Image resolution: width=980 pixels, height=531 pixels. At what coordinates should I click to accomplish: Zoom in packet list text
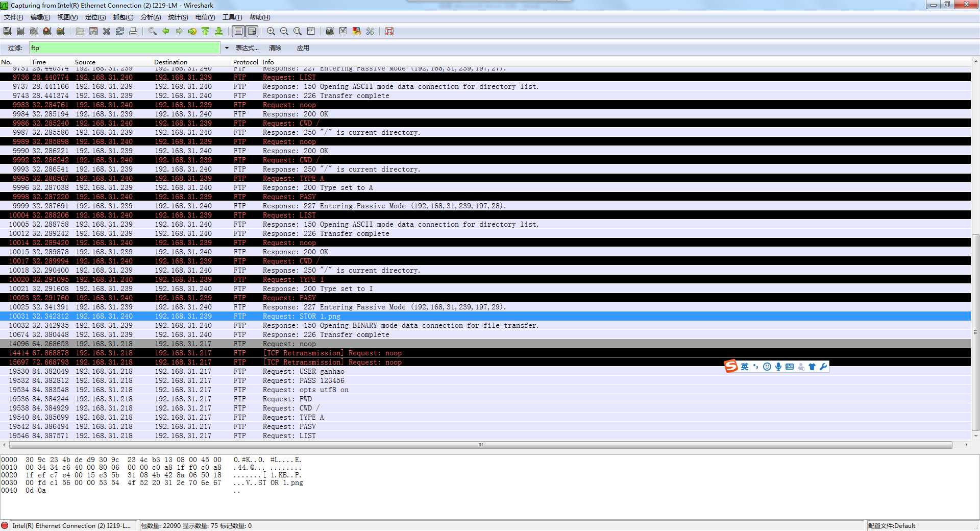click(271, 31)
